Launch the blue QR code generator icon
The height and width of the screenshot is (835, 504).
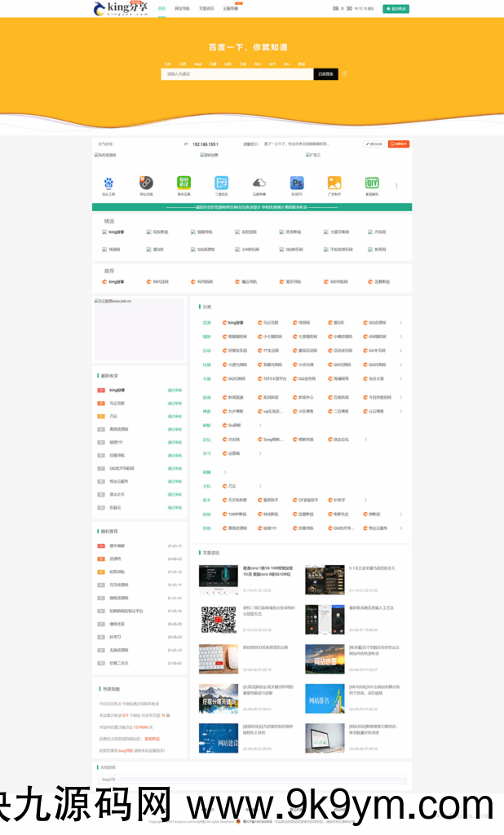pos(221,183)
